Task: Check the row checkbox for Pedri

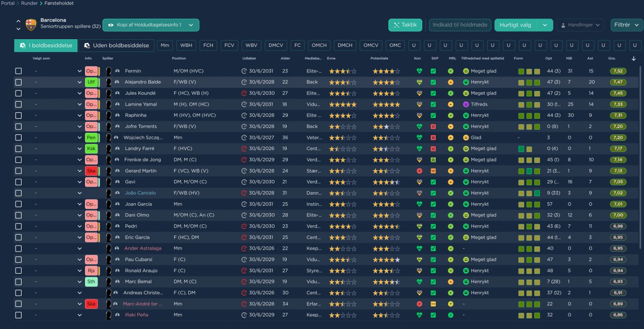Action: pyautogui.click(x=19, y=226)
